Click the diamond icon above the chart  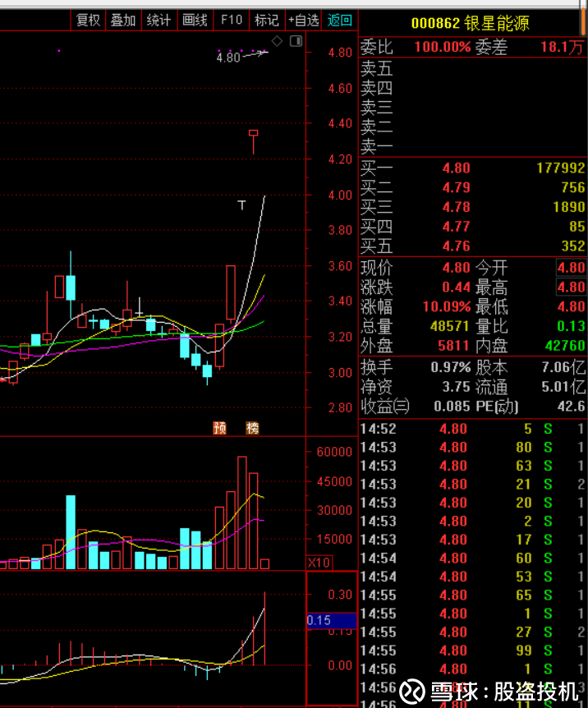click(277, 41)
